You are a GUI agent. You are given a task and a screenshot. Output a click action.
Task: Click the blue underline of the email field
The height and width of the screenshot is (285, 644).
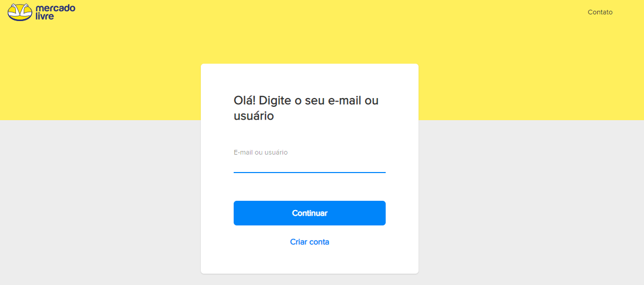(x=309, y=173)
